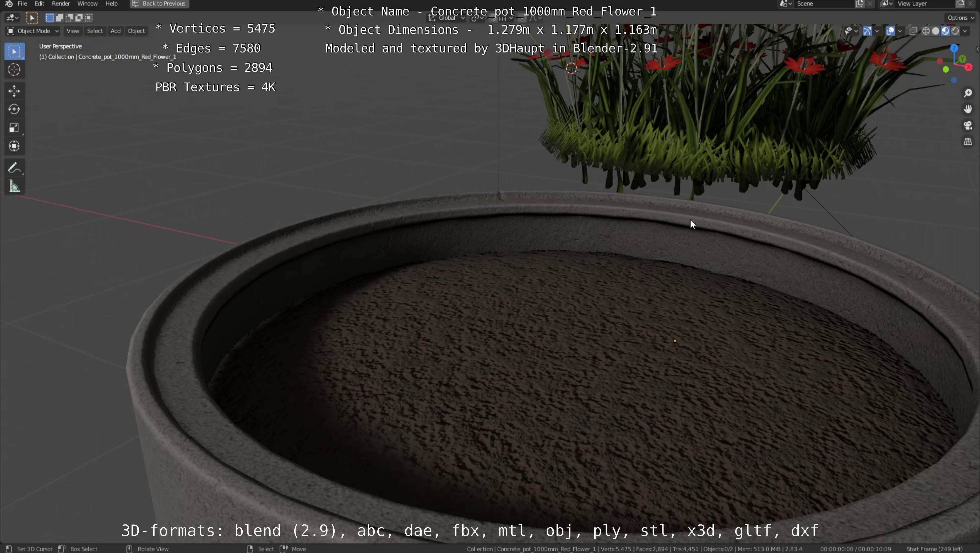
Task: Select the Select Box tool in toolbar
Action: tap(14, 51)
